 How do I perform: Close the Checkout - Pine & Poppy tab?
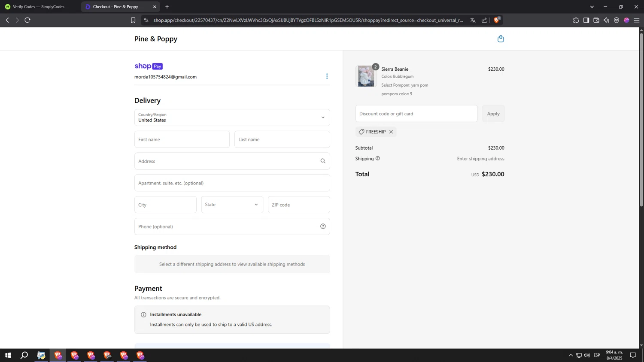(155, 7)
